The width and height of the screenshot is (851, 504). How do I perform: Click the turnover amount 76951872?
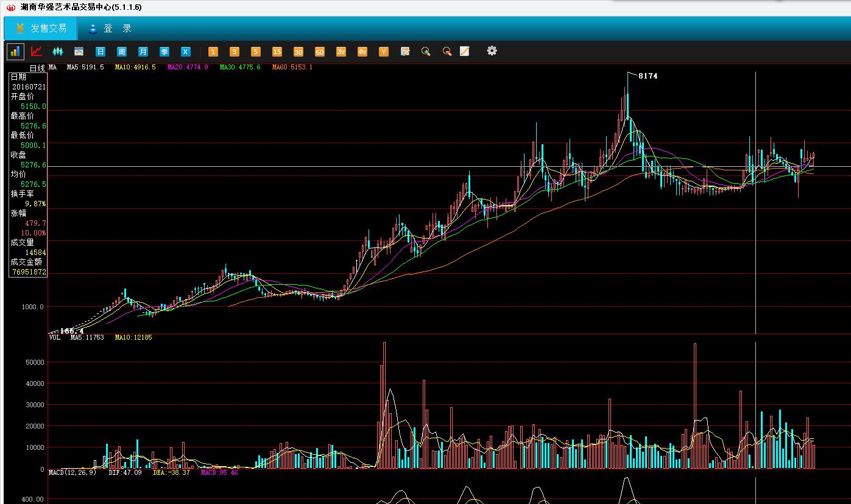tap(29, 272)
